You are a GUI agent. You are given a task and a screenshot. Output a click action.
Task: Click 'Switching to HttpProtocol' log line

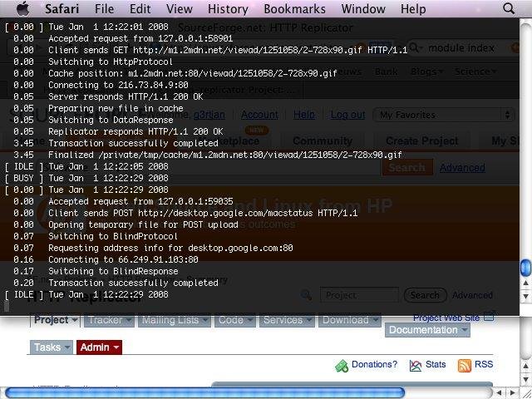(x=111, y=62)
